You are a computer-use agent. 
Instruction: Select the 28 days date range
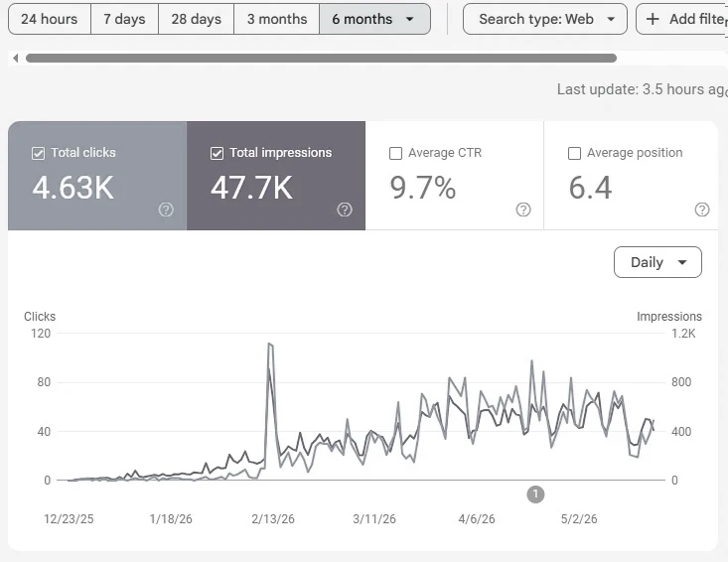(196, 19)
